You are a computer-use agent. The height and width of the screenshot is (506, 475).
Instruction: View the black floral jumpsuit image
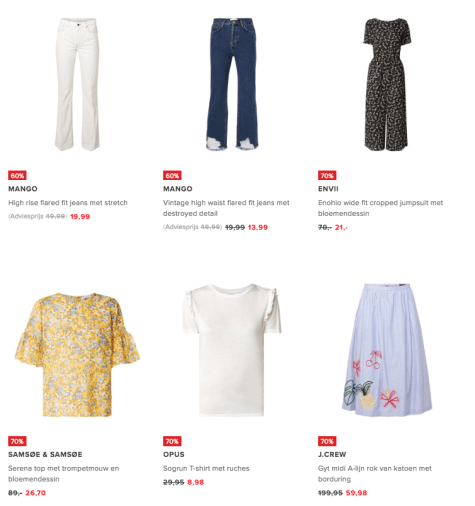(x=387, y=84)
